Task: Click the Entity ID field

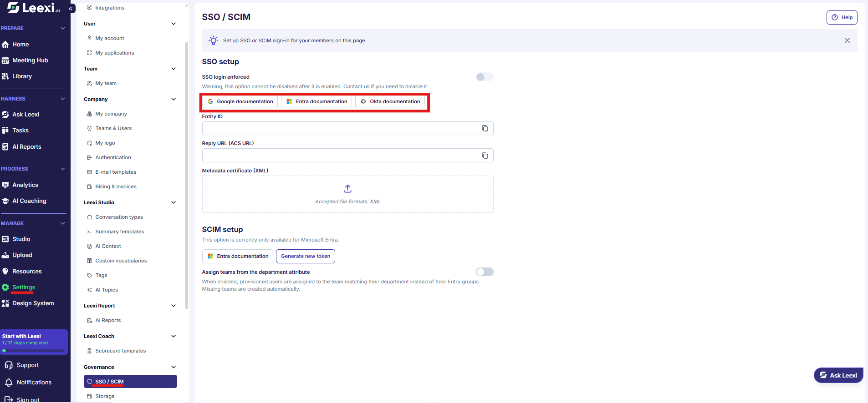Action: (348, 128)
